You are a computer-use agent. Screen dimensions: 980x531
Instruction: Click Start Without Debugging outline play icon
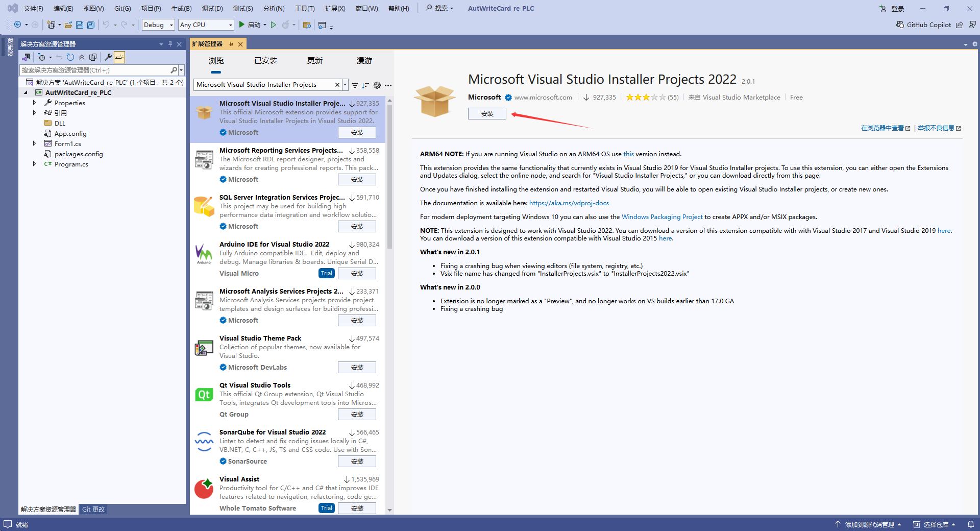tap(274, 25)
